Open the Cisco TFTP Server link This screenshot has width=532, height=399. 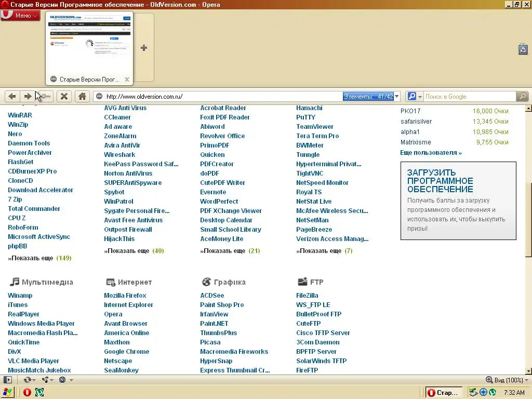tap(323, 333)
